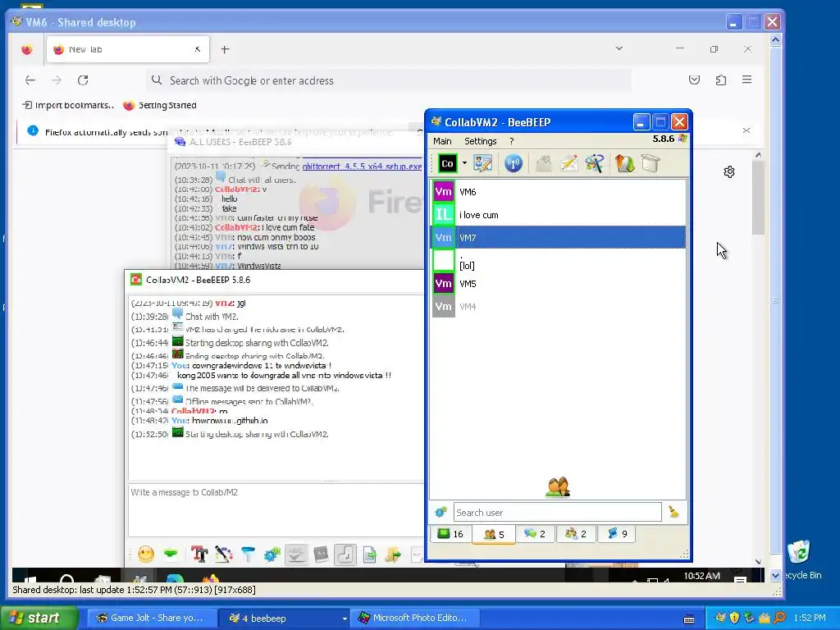
Task: Click the Firefox back arrow
Action: (x=30, y=80)
